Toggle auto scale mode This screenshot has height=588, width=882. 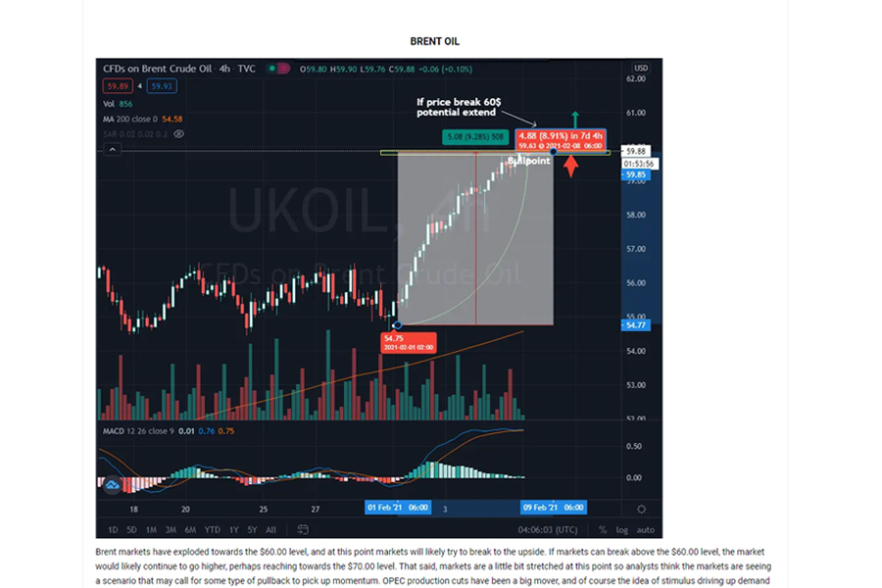coord(645,530)
